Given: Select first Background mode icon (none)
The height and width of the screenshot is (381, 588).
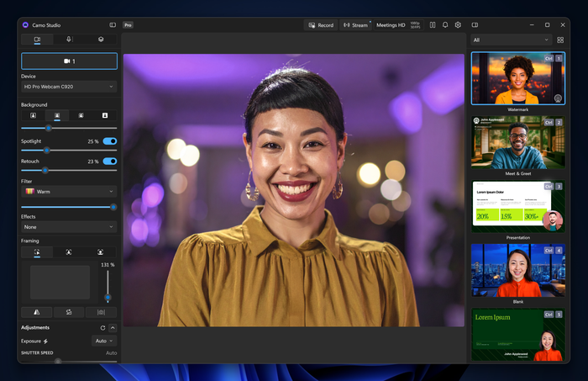Looking at the screenshot, I should [33, 115].
